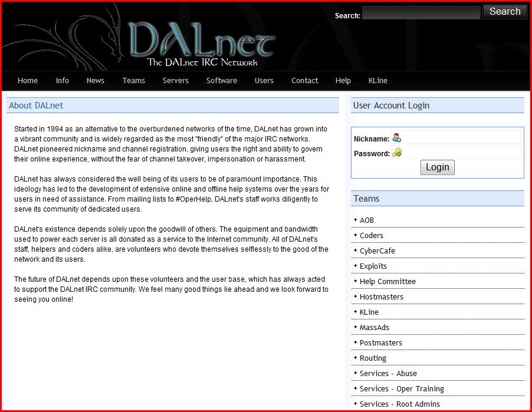Open the Info menu item
The height and width of the screenshot is (412, 532).
coord(62,80)
